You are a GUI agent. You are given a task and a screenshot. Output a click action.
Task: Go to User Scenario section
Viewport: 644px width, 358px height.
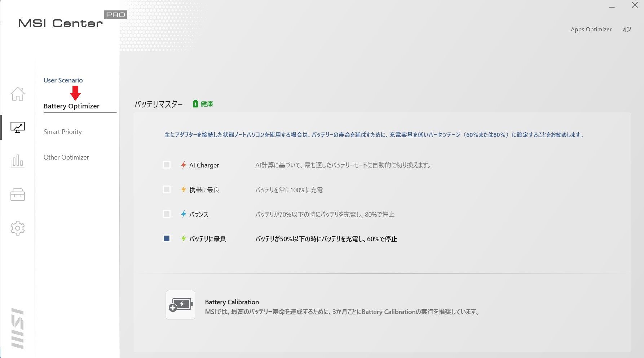(63, 80)
